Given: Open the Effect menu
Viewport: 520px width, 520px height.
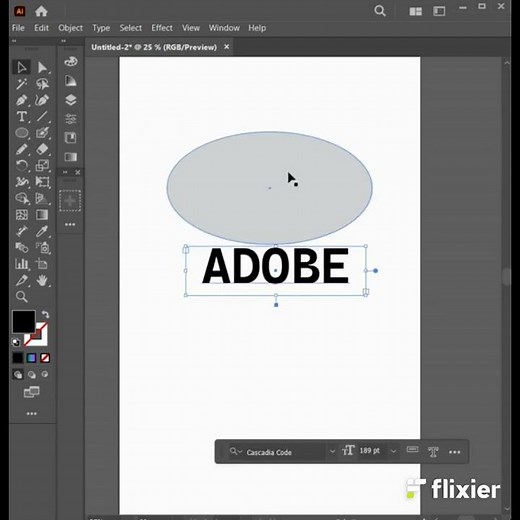Looking at the screenshot, I should pyautogui.click(x=162, y=28).
